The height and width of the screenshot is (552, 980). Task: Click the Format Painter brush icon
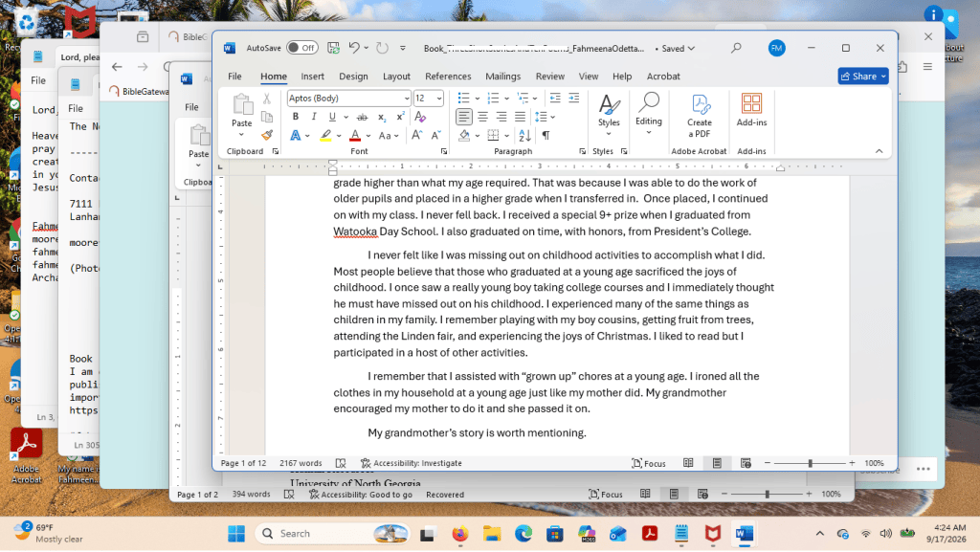pyautogui.click(x=267, y=135)
